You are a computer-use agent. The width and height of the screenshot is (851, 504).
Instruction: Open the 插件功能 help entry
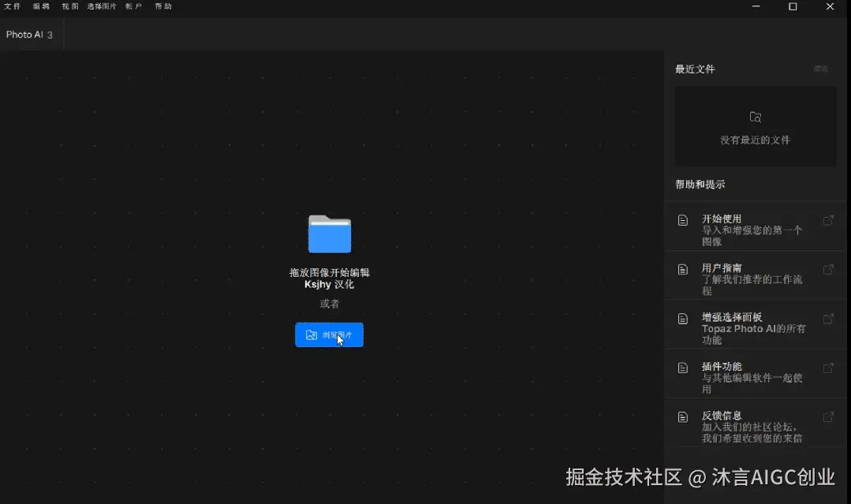[x=756, y=374]
